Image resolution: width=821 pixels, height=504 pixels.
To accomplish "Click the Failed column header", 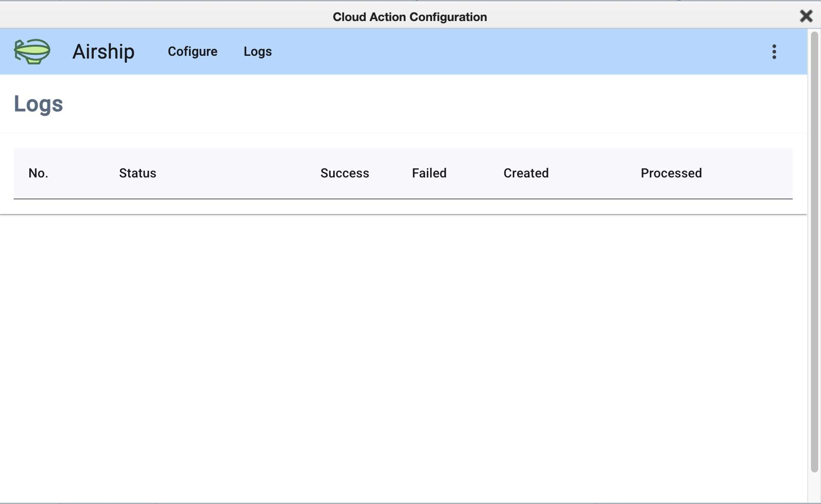I will pyautogui.click(x=429, y=173).
